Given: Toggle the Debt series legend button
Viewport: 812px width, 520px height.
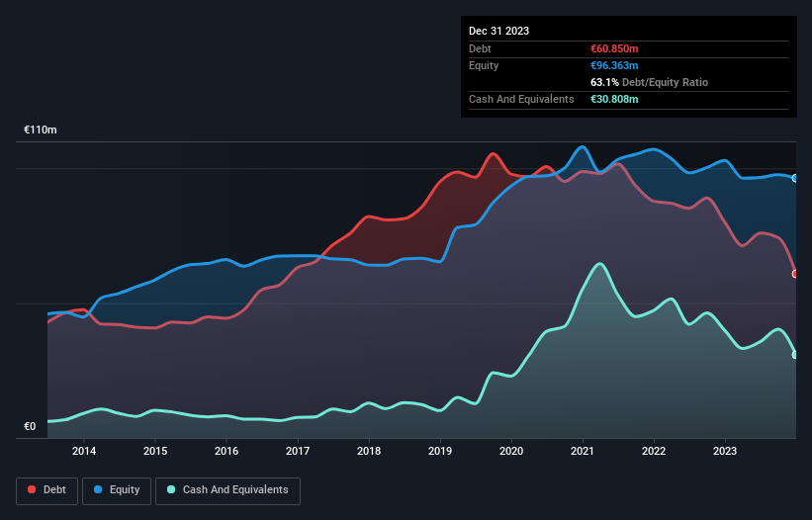Looking at the screenshot, I should (47, 490).
